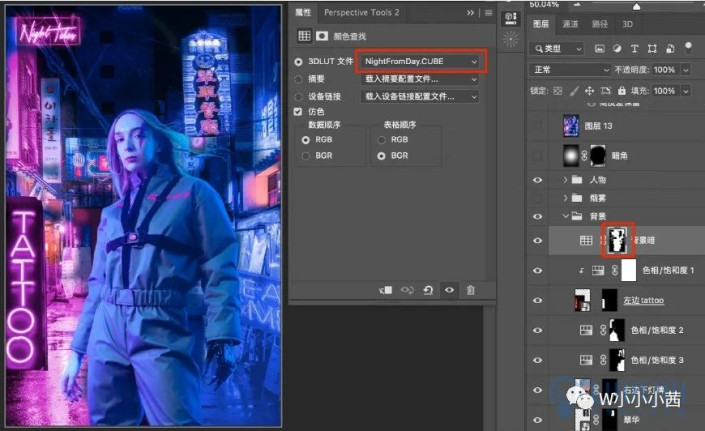Toggle layer filtering switch in Layers panel
The height and width of the screenshot is (431, 705).
click(x=688, y=47)
